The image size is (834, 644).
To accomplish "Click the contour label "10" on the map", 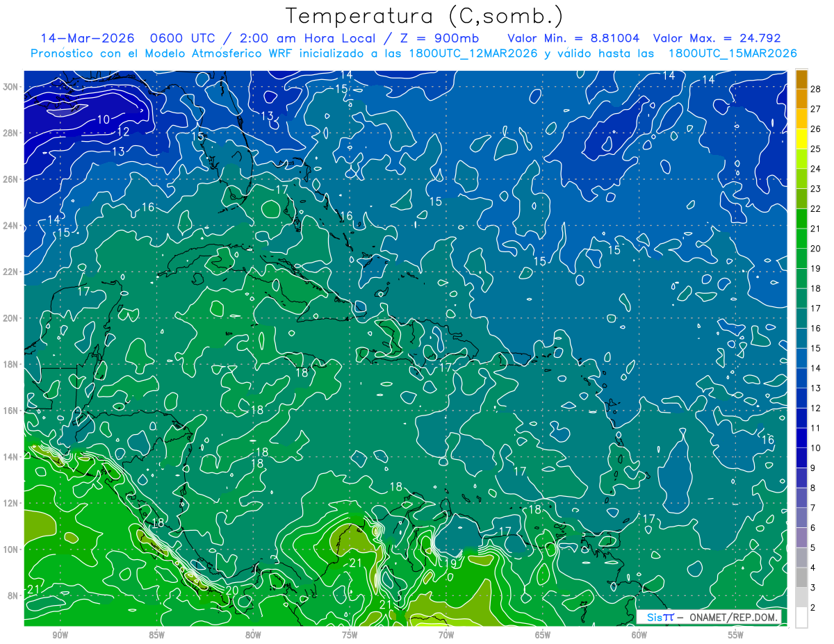I will [103, 119].
